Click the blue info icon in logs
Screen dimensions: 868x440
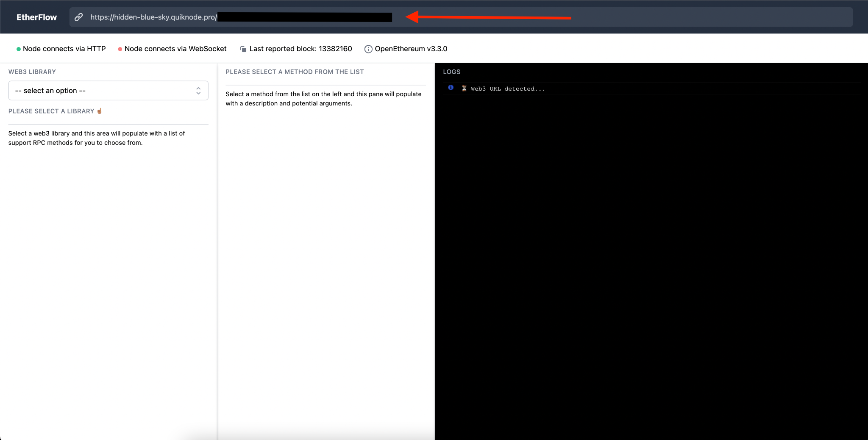451,88
